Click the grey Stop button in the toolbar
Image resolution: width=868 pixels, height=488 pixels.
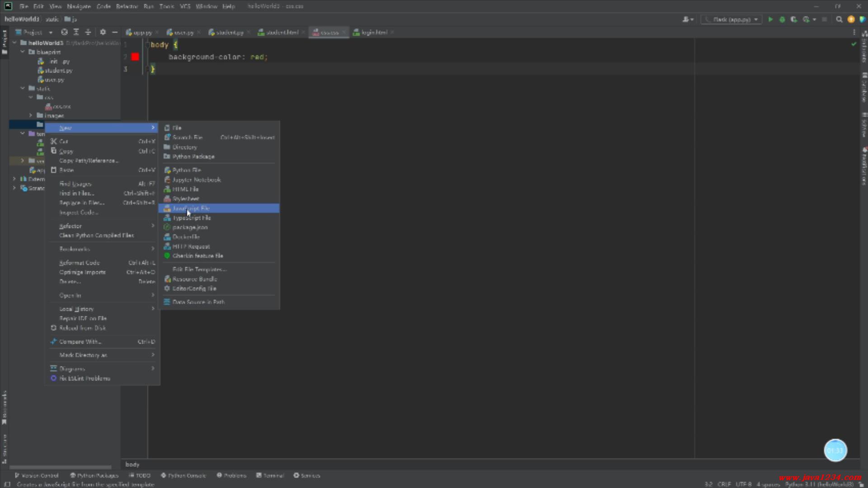click(824, 19)
